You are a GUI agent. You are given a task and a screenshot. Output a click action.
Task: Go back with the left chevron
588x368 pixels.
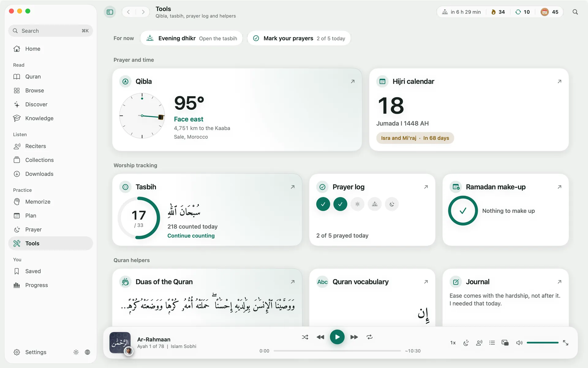129,12
